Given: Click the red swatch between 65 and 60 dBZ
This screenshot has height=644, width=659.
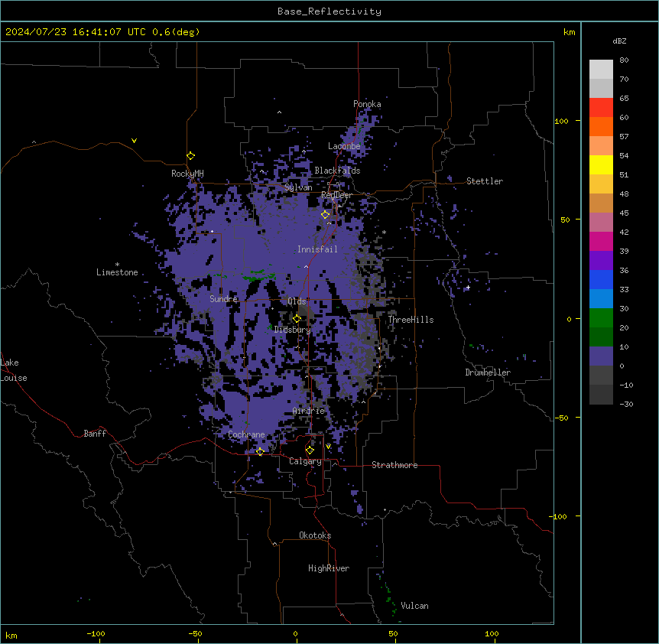Looking at the screenshot, I should 601,108.
